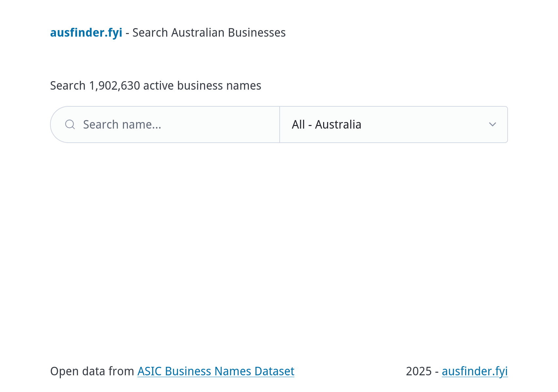Click the 'Open data from' footer text
This screenshot has width=558, height=392.
coord(92,371)
